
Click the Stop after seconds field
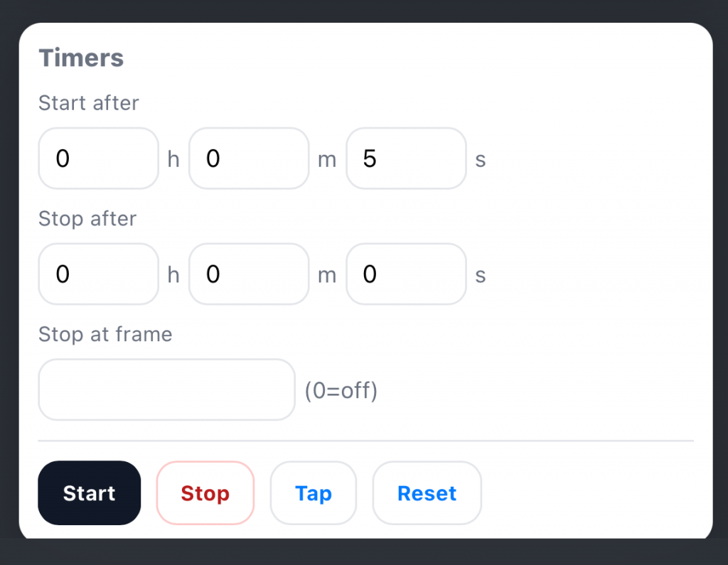(x=406, y=274)
